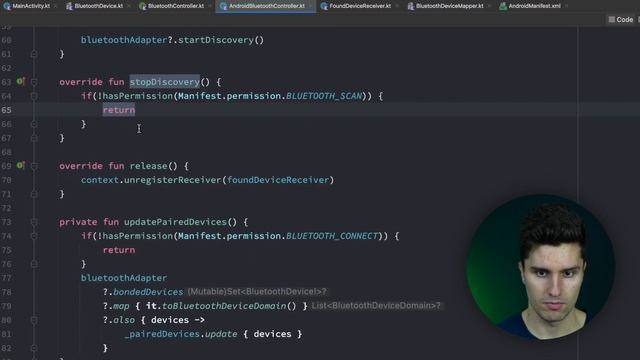
Task: Click the unregisterReceiver method call
Action: coord(172,180)
